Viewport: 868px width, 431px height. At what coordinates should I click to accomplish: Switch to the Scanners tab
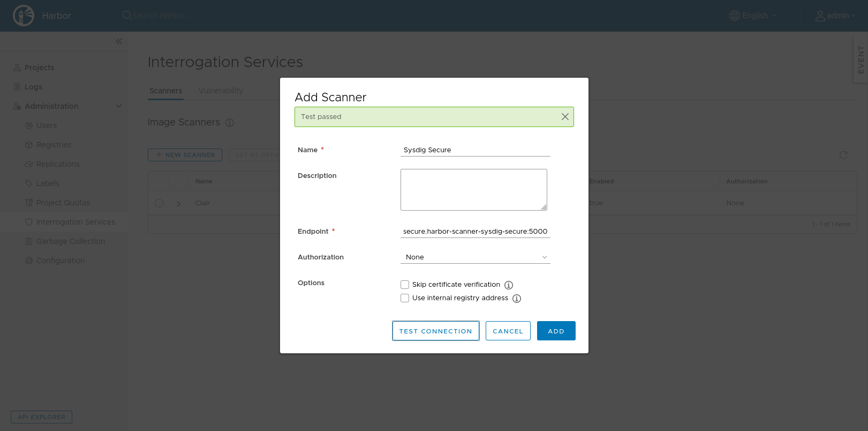(x=165, y=91)
